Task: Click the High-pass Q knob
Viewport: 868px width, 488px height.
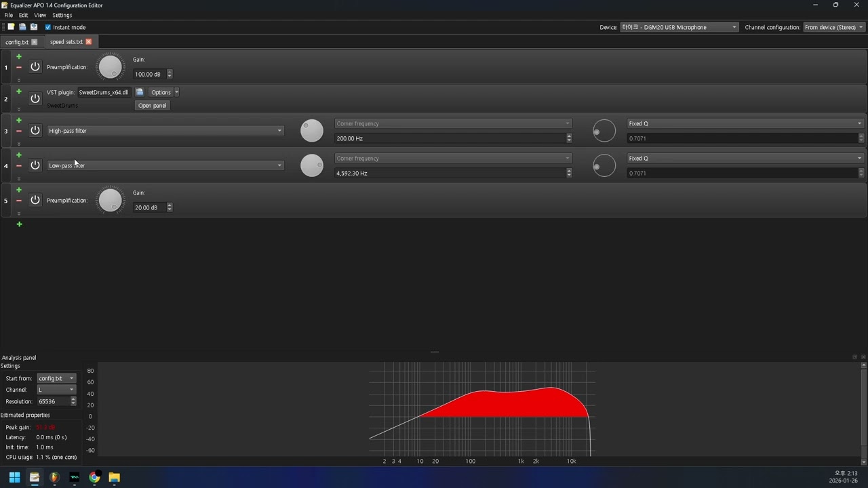Action: (604, 131)
